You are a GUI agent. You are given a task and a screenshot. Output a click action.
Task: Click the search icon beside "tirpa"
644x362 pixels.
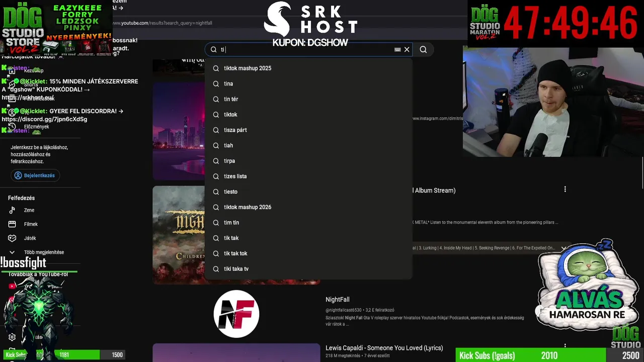coord(216,161)
